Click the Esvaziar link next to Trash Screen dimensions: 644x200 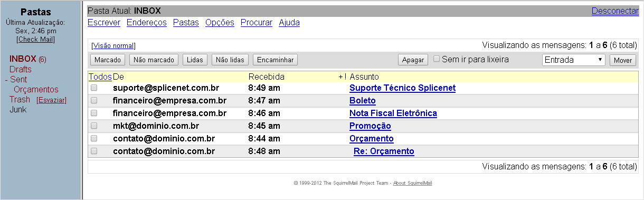[x=51, y=100]
